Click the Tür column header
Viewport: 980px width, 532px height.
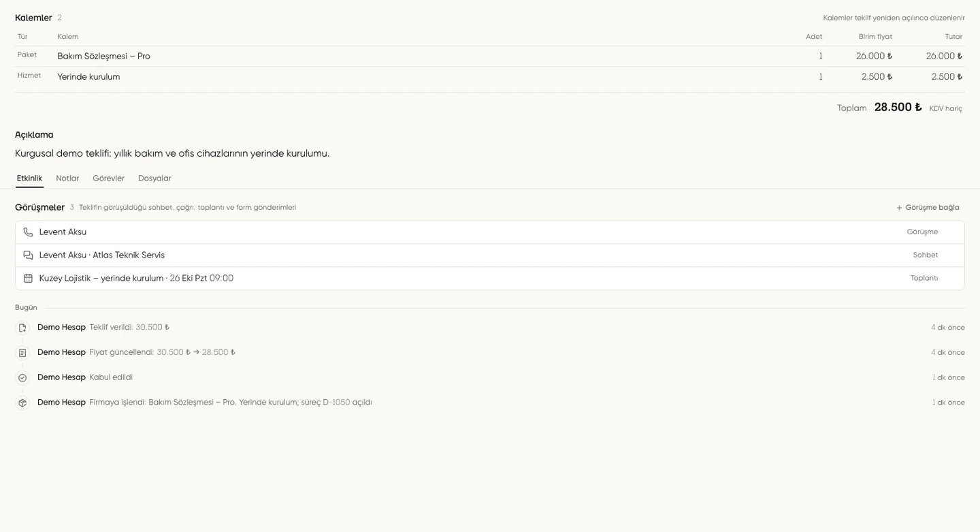coord(22,37)
